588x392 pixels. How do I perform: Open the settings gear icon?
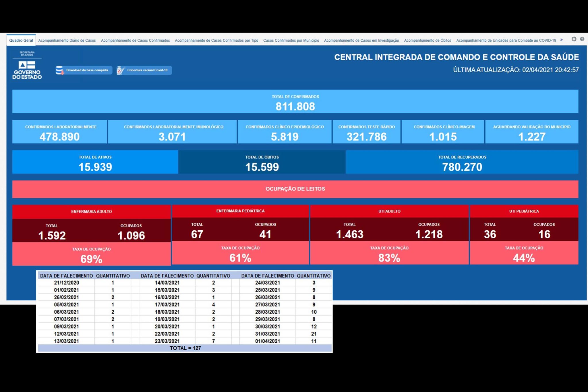pyautogui.click(x=574, y=39)
